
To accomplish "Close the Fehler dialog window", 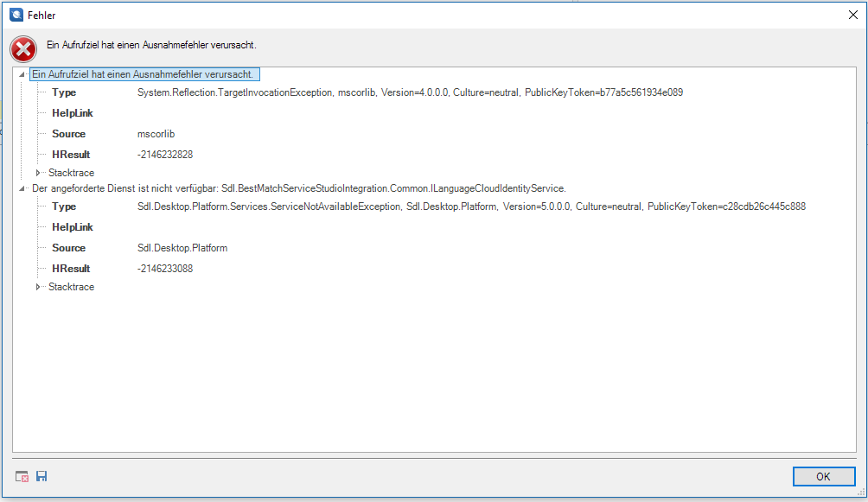I will pos(853,15).
